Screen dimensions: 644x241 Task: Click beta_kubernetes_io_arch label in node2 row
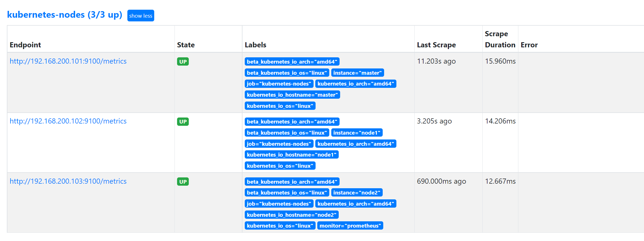click(x=292, y=182)
